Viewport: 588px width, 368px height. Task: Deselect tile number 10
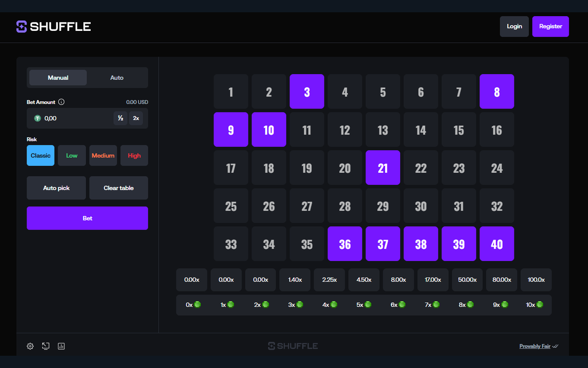pyautogui.click(x=269, y=130)
